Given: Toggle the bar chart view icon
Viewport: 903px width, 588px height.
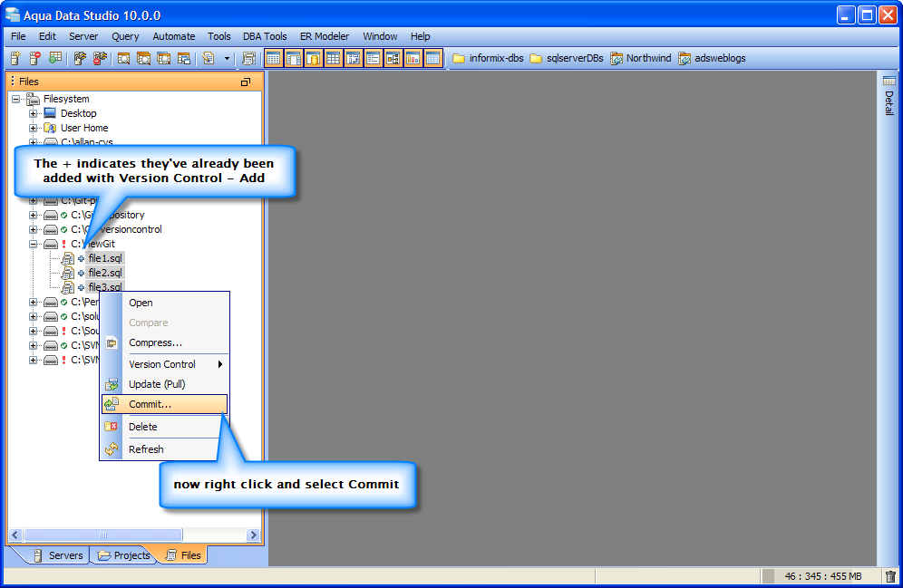Looking at the screenshot, I should point(413,58).
